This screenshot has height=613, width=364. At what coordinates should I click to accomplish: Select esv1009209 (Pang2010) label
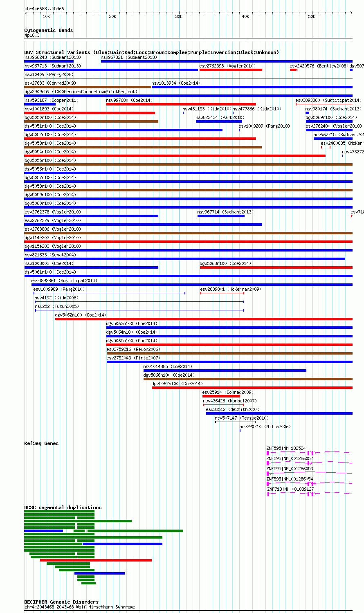pos(264,126)
